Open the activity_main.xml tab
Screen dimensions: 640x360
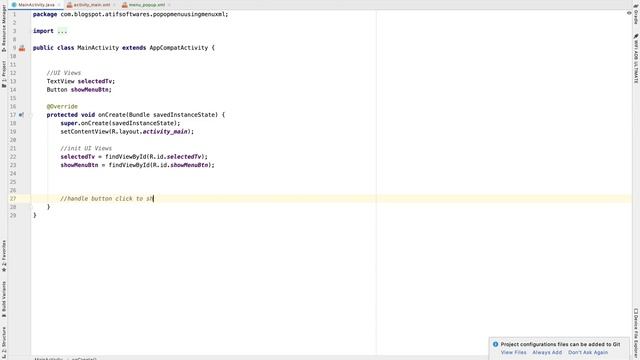pyautogui.click(x=91, y=4)
